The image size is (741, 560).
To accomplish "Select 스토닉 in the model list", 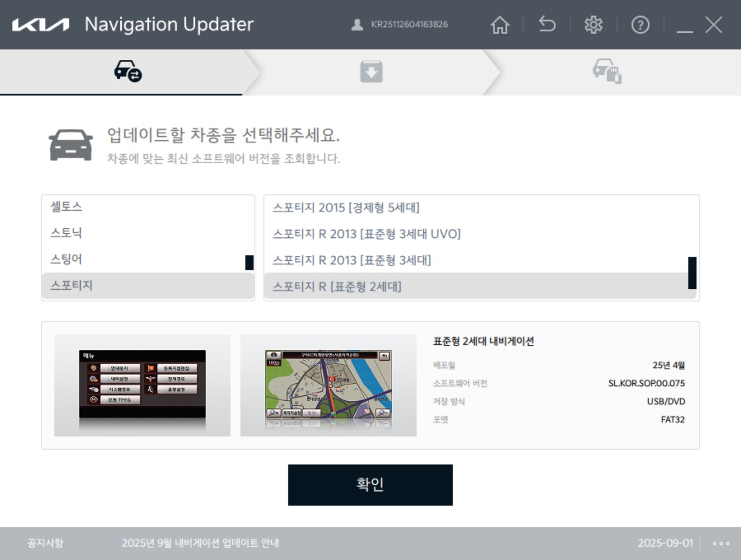I will [148, 233].
